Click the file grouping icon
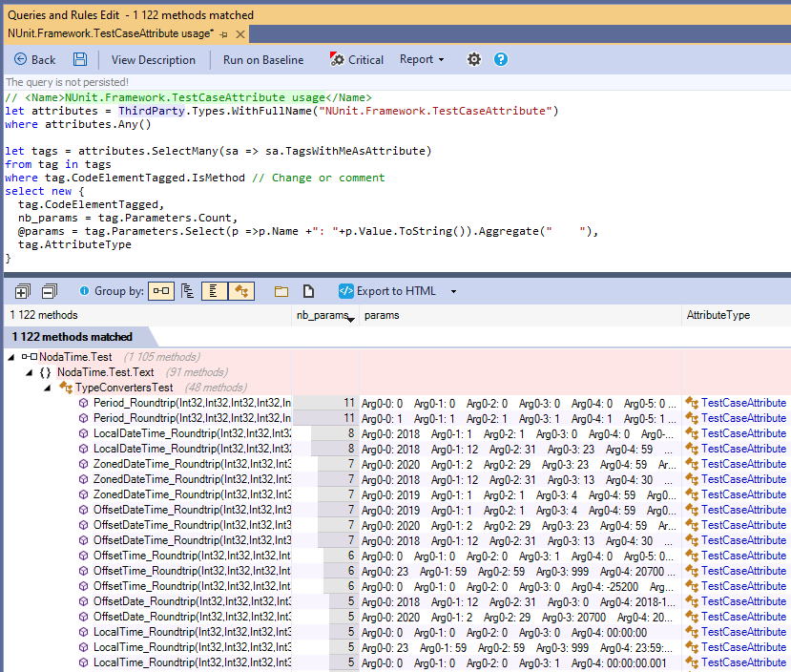This screenshot has height=672, width=791. click(308, 291)
